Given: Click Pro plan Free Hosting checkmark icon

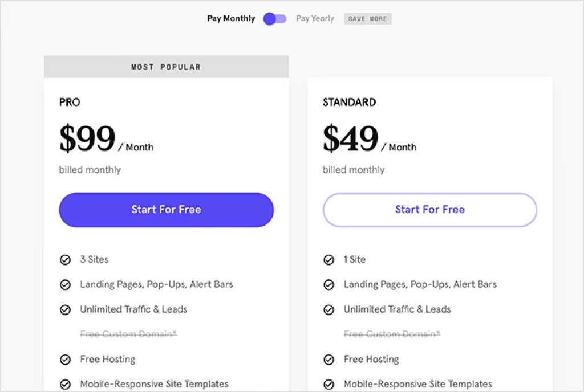Looking at the screenshot, I should [65, 360].
